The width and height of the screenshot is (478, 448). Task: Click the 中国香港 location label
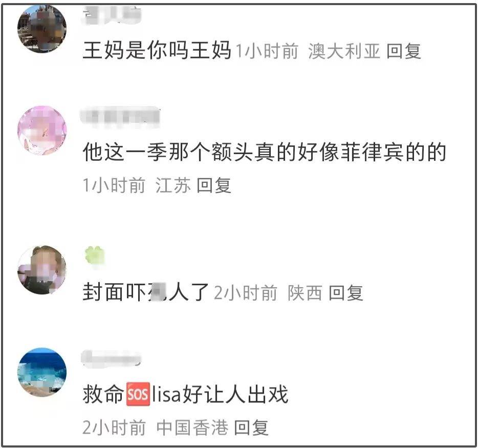[x=192, y=427]
